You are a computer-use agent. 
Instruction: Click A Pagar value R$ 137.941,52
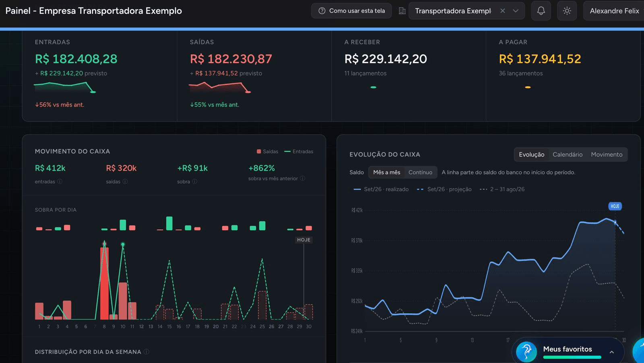pyautogui.click(x=540, y=59)
